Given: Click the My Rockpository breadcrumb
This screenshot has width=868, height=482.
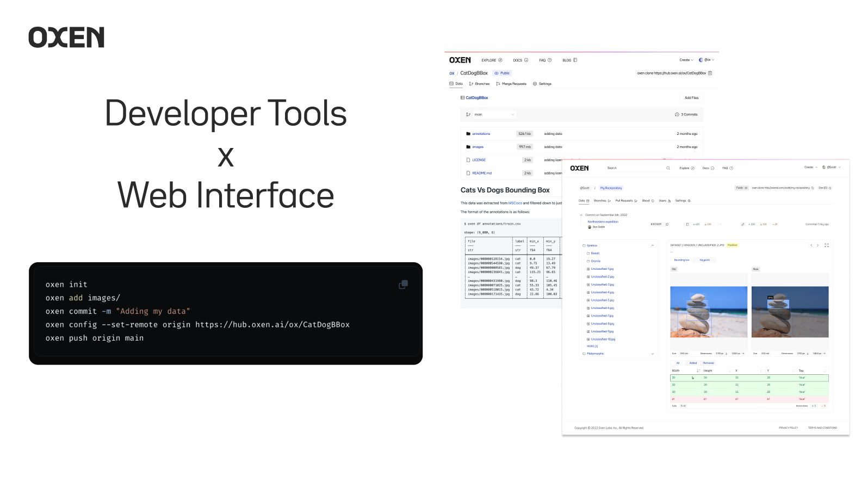Looking at the screenshot, I should coord(611,188).
